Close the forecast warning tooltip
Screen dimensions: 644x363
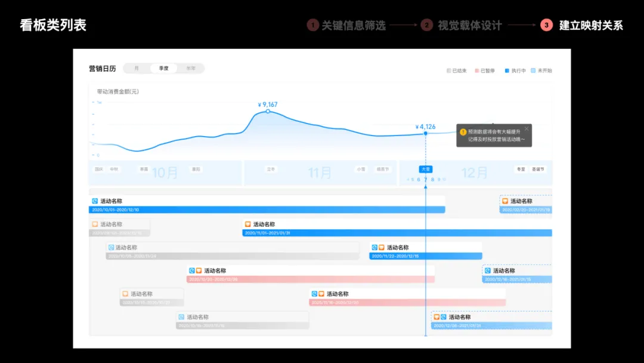coord(526,129)
